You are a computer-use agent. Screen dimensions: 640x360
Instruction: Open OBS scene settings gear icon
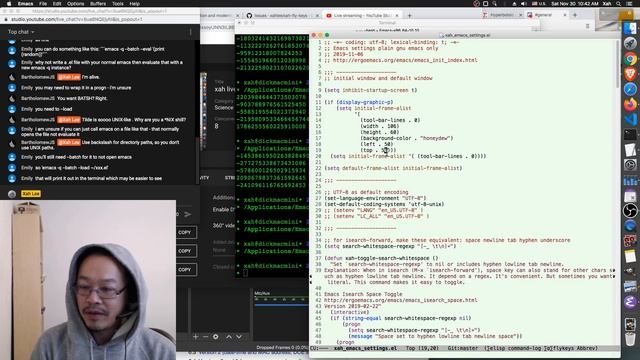[216, 337]
